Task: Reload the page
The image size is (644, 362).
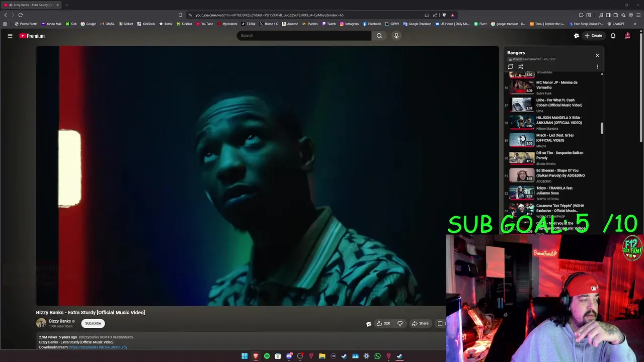Action: click(21, 15)
